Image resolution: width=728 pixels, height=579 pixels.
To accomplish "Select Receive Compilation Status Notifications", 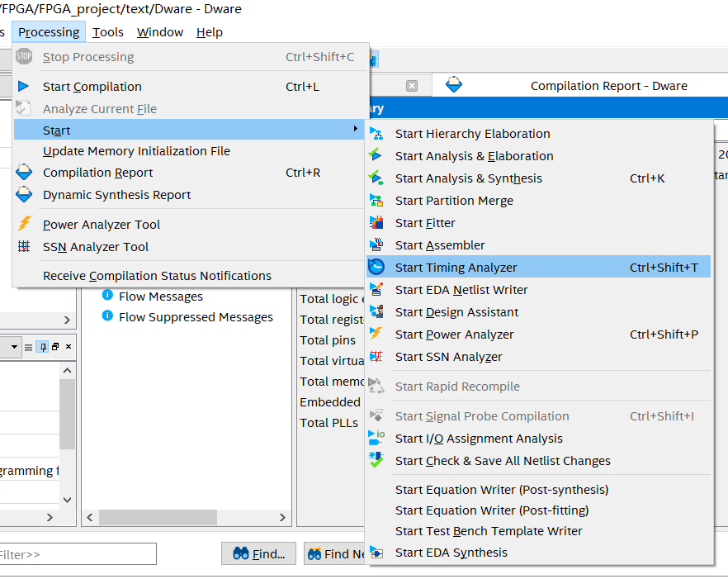I will point(191,276).
